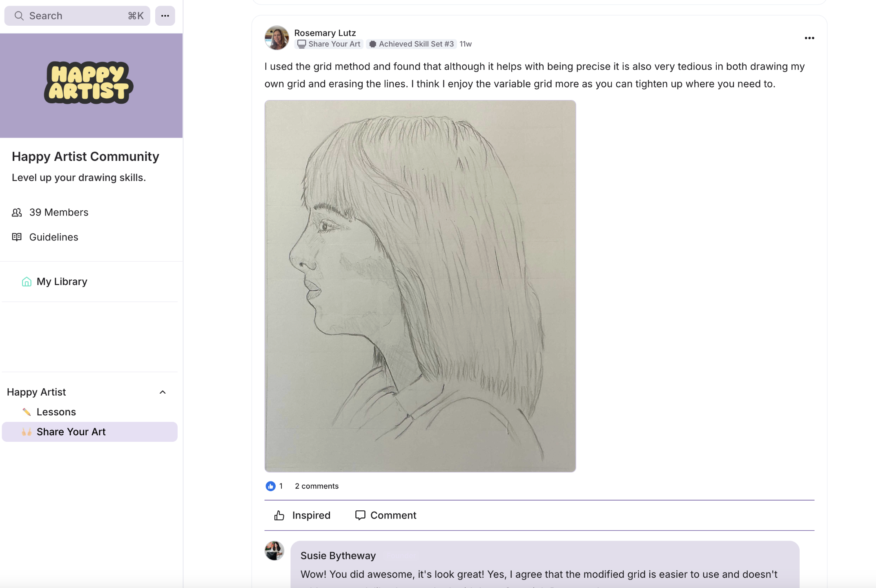Click Susie Bytheway's comment avatar
The image size is (876, 588).
click(x=274, y=551)
